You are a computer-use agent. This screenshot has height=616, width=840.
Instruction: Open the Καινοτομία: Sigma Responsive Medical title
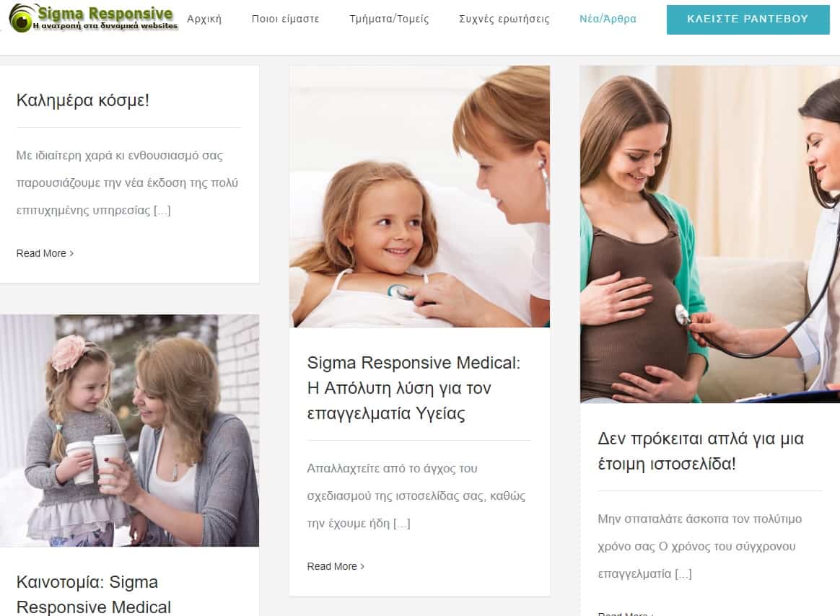coord(94,594)
